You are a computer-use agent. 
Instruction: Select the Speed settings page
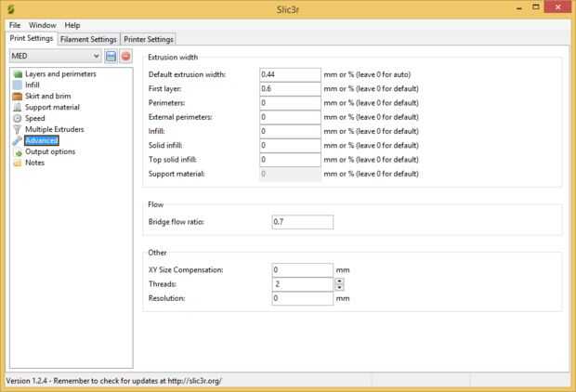35,118
